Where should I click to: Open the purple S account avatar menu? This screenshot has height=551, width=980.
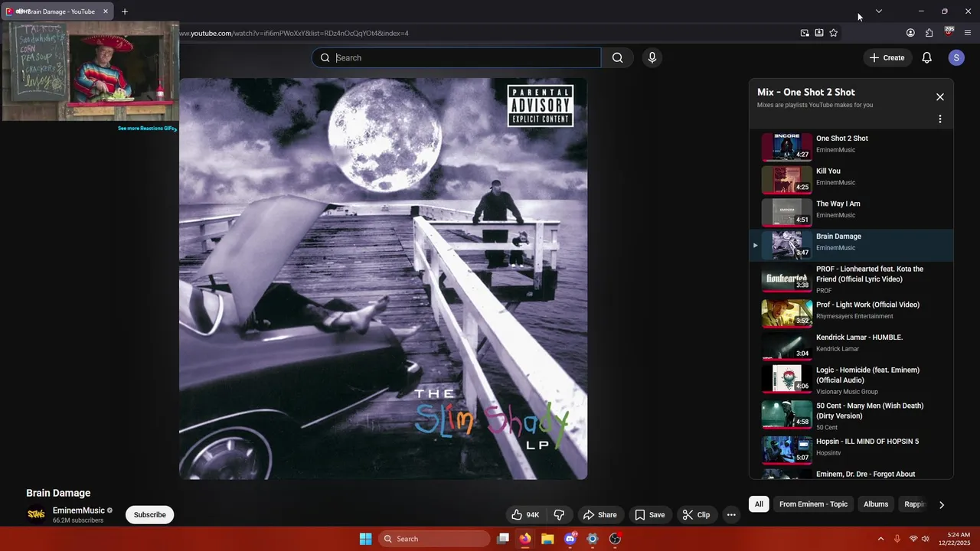coord(955,57)
